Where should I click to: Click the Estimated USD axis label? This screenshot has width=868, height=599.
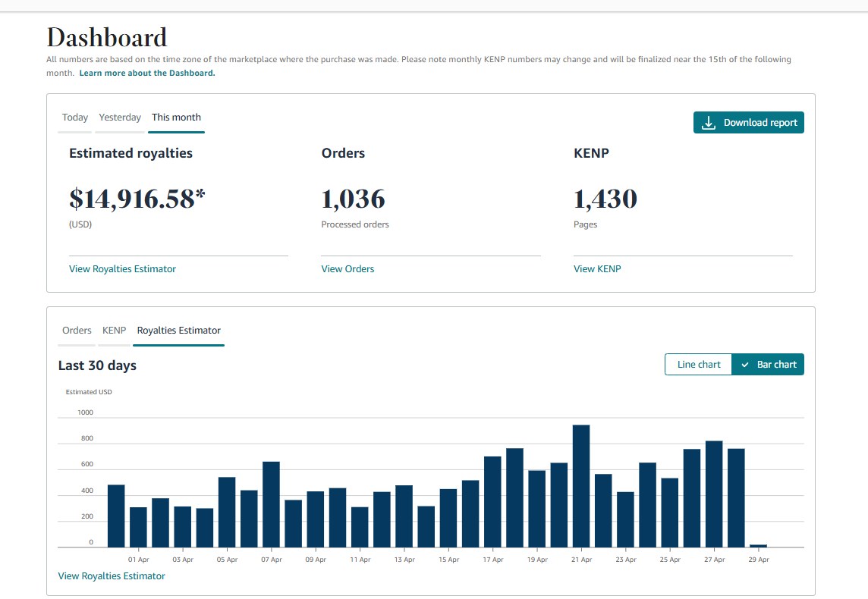(89, 391)
